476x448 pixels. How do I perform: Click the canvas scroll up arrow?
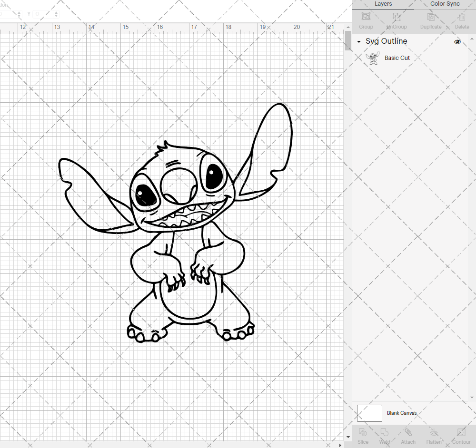pos(348,27)
